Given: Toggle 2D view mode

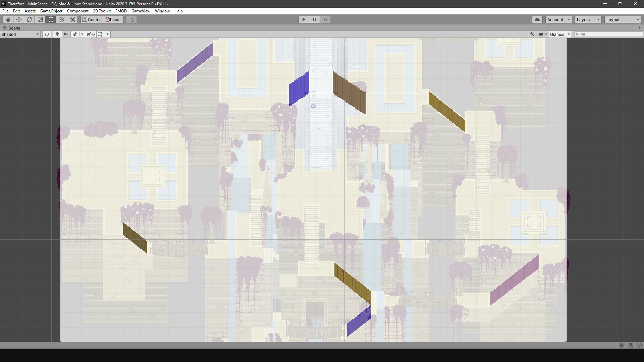Looking at the screenshot, I should coord(47,34).
